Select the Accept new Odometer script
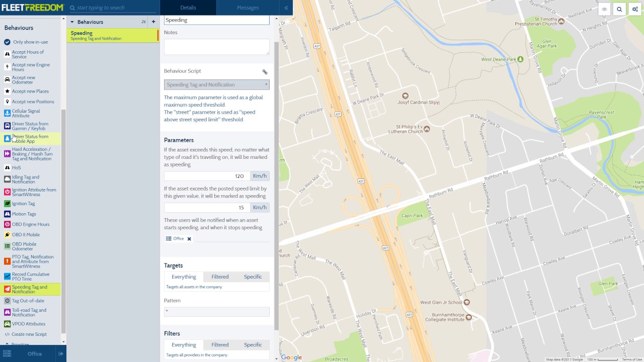 (30, 80)
